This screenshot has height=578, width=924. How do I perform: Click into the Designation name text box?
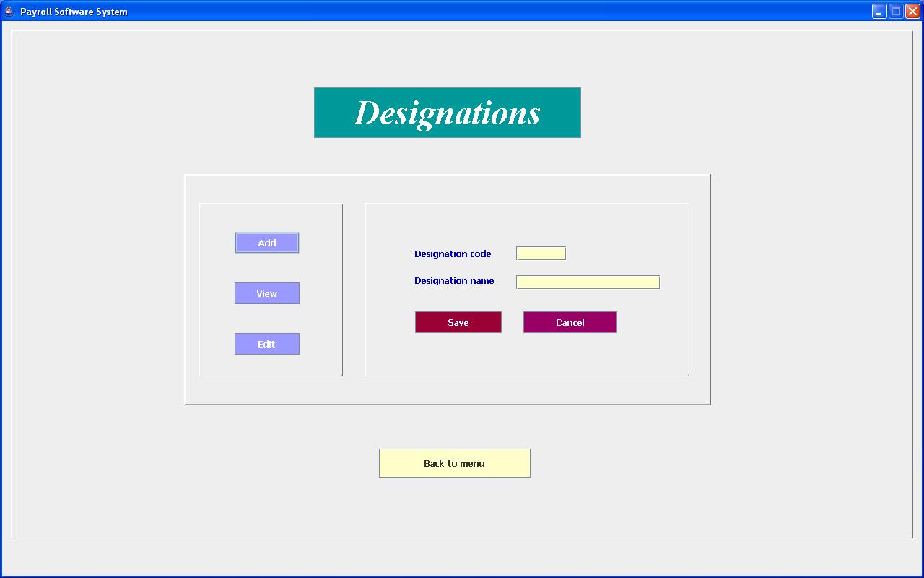[587, 282]
